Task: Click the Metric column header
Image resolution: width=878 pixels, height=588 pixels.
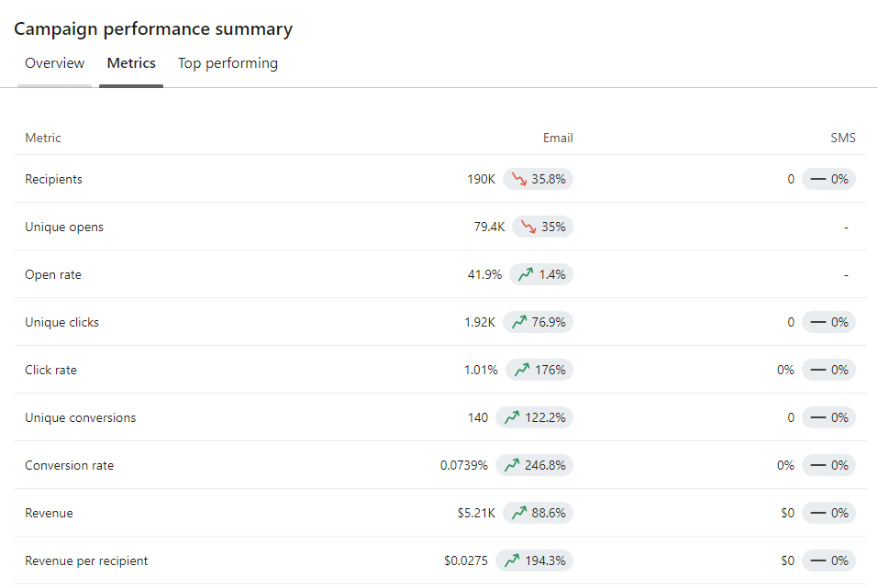Action: tap(43, 139)
